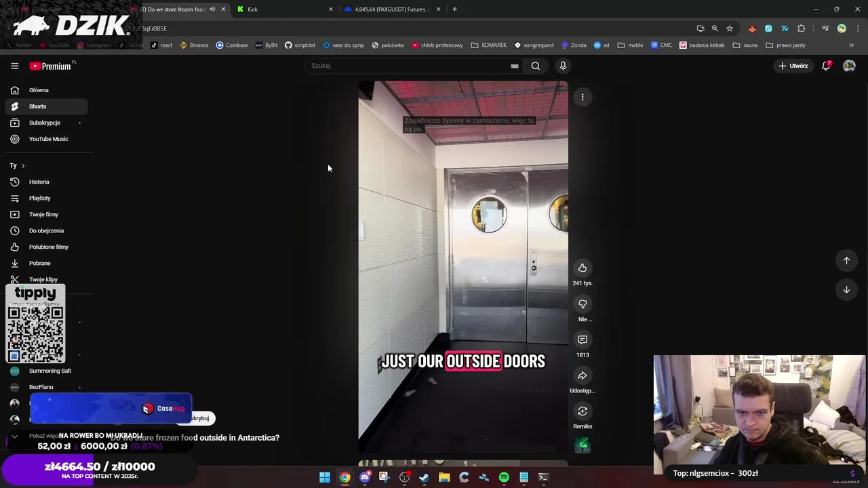Open the Windows Start button
The width and height of the screenshot is (868, 488).
[x=325, y=477]
